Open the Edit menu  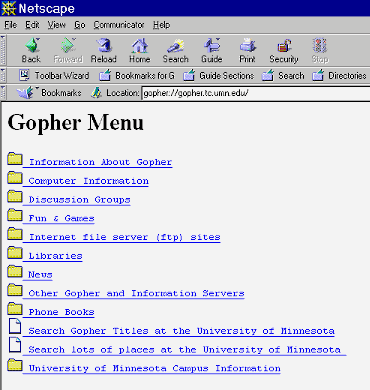click(32, 25)
